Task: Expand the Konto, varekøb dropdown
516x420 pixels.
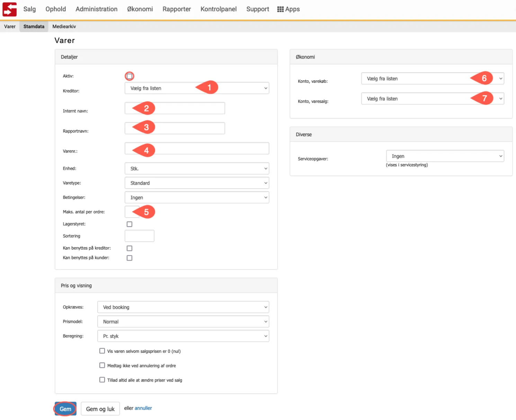Action: (x=432, y=79)
